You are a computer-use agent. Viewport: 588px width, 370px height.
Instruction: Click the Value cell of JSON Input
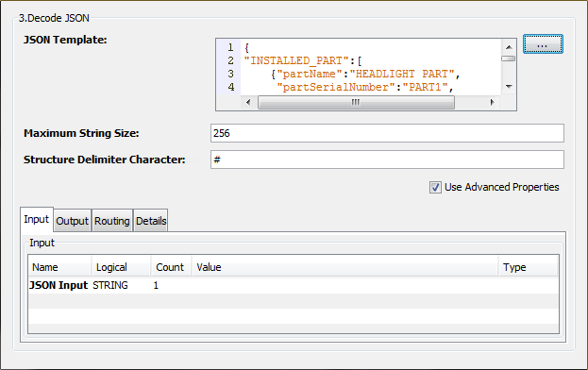pos(345,286)
